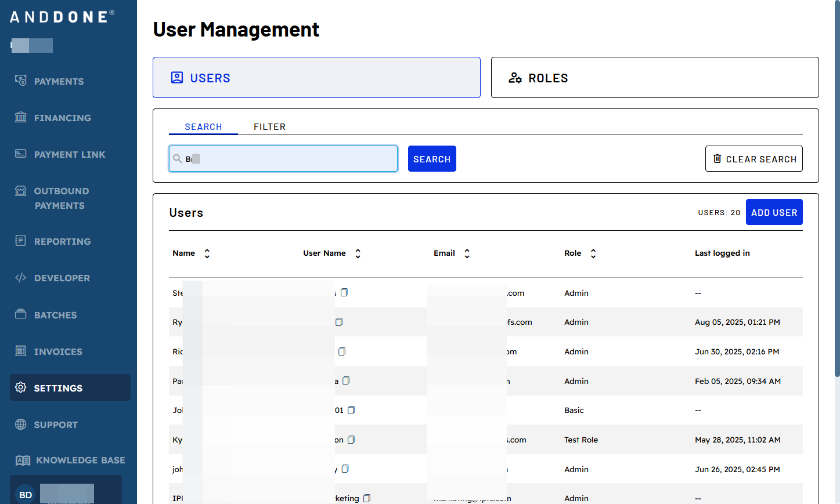Copy user name in the Feb 05, 2025 row
This screenshot has height=504, width=840.
[x=346, y=380]
